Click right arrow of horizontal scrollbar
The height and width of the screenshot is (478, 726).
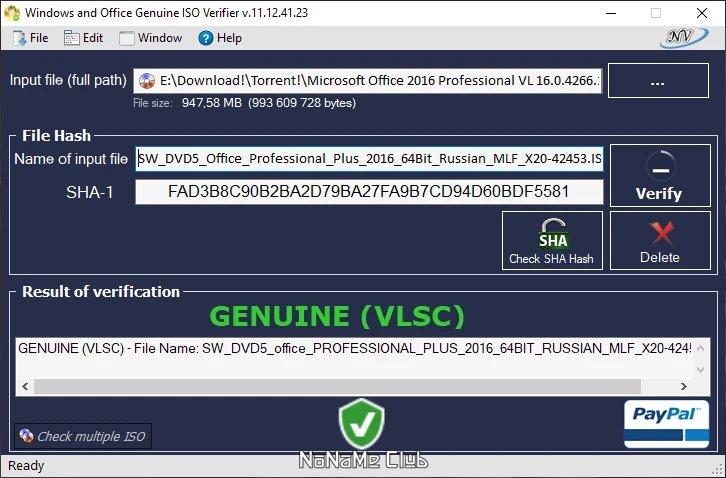click(x=683, y=386)
